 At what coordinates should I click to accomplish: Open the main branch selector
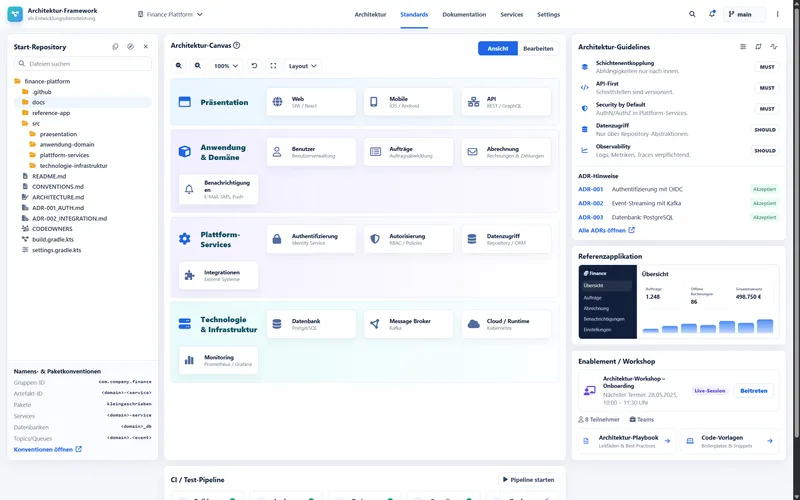tap(744, 14)
